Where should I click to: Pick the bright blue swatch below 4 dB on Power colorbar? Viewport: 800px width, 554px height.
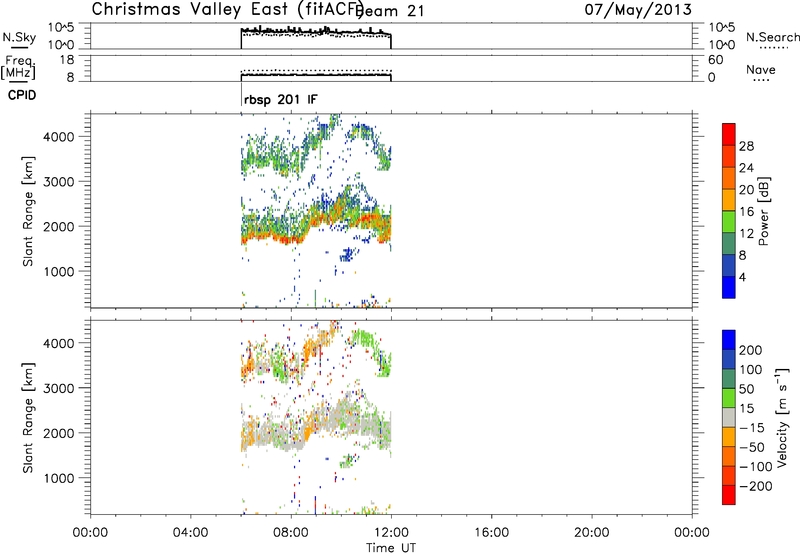click(x=729, y=288)
